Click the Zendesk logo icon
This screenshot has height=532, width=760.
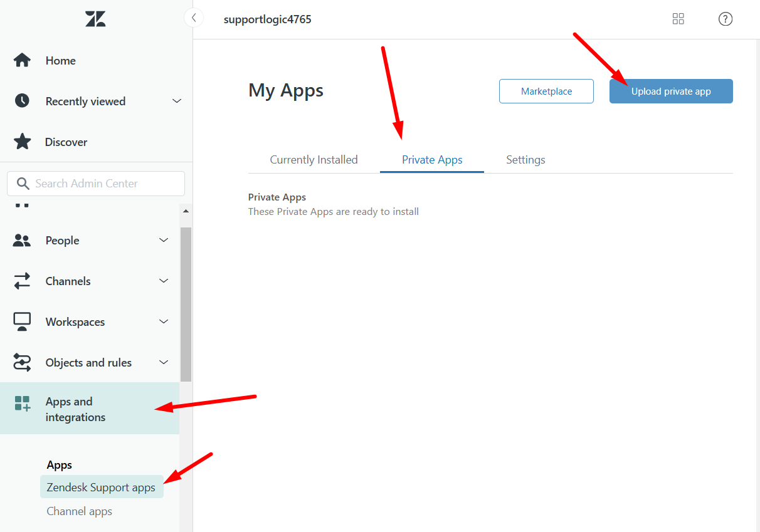click(95, 19)
